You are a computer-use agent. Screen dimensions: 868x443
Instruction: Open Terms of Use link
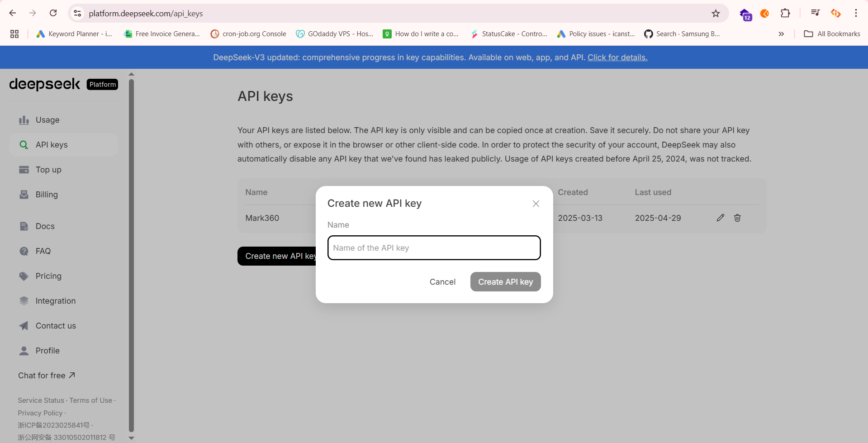90,400
